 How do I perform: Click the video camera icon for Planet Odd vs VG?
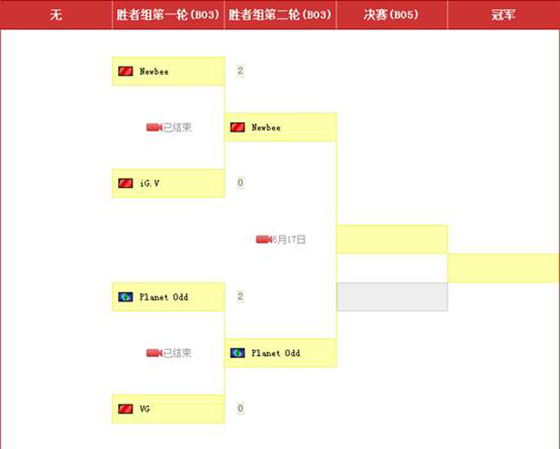tap(154, 353)
